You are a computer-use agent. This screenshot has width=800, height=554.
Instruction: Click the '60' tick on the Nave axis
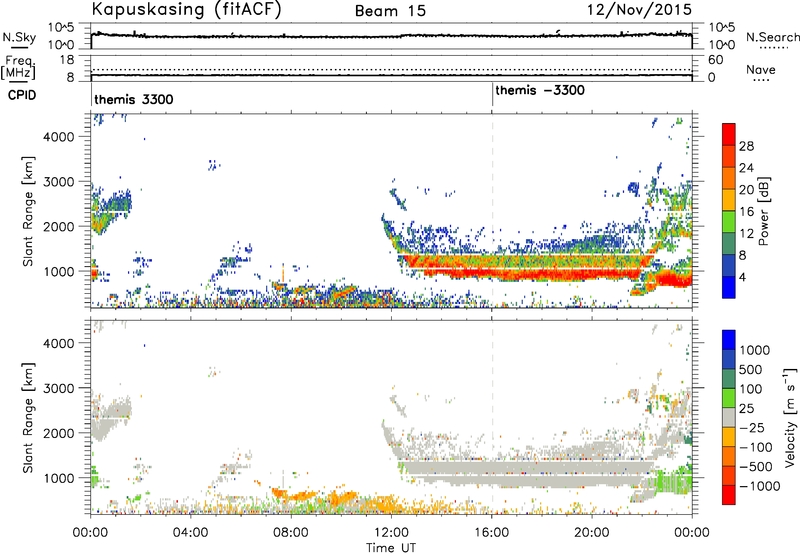click(x=715, y=60)
